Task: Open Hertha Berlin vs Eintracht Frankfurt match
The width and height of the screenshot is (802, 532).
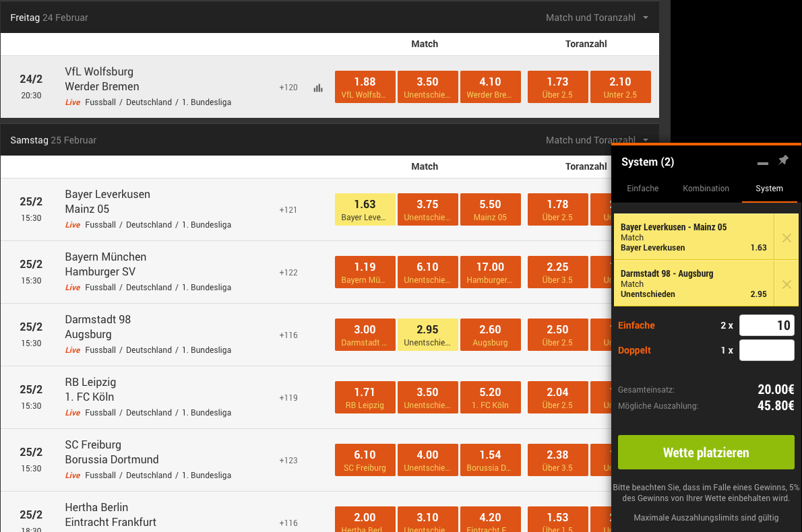Action: 111,514
